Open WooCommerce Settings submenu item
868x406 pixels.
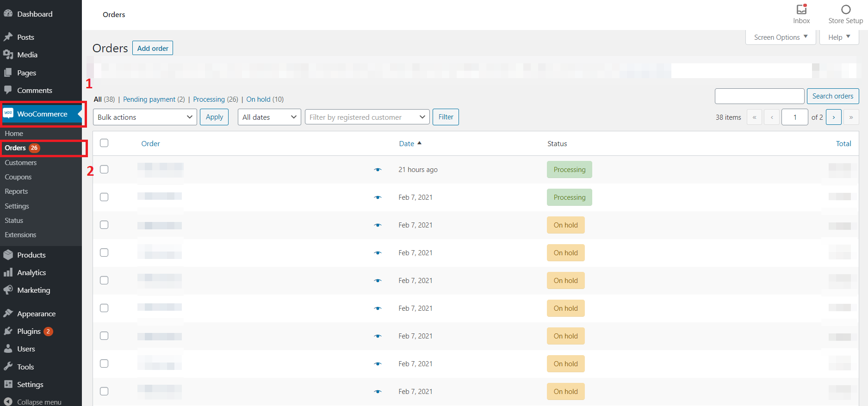coord(17,206)
